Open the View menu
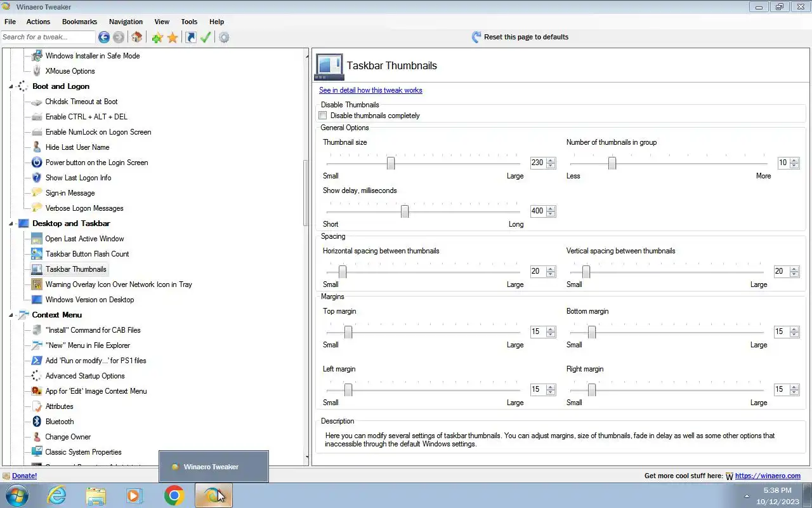 click(162, 22)
